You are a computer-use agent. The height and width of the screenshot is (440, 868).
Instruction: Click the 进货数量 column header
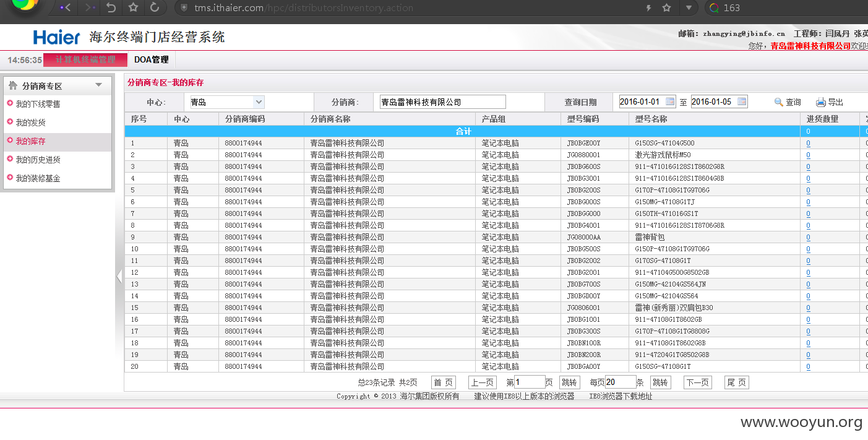point(830,119)
